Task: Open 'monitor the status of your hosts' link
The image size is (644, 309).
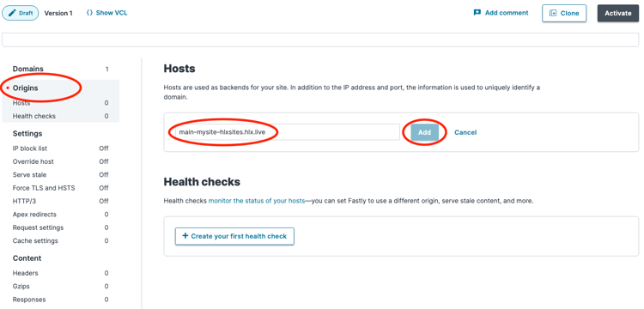Action: coord(257,201)
